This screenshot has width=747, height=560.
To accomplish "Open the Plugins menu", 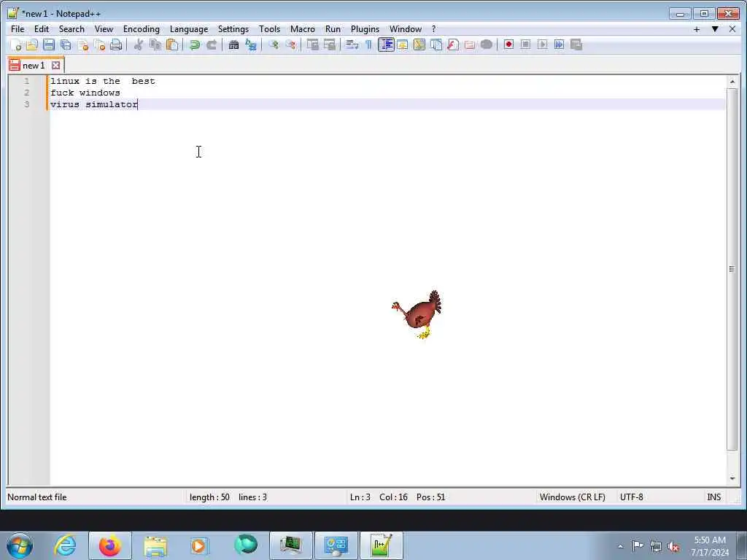I will [x=365, y=29].
